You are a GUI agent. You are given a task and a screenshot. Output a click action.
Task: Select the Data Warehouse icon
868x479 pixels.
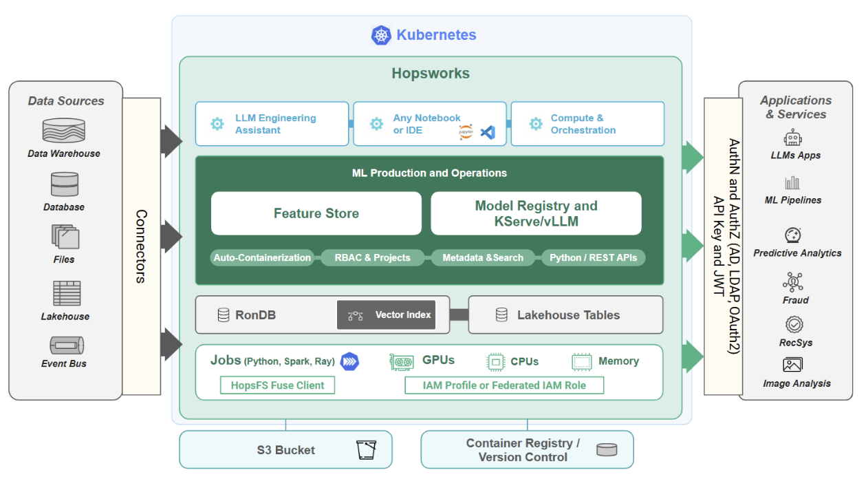pos(64,131)
